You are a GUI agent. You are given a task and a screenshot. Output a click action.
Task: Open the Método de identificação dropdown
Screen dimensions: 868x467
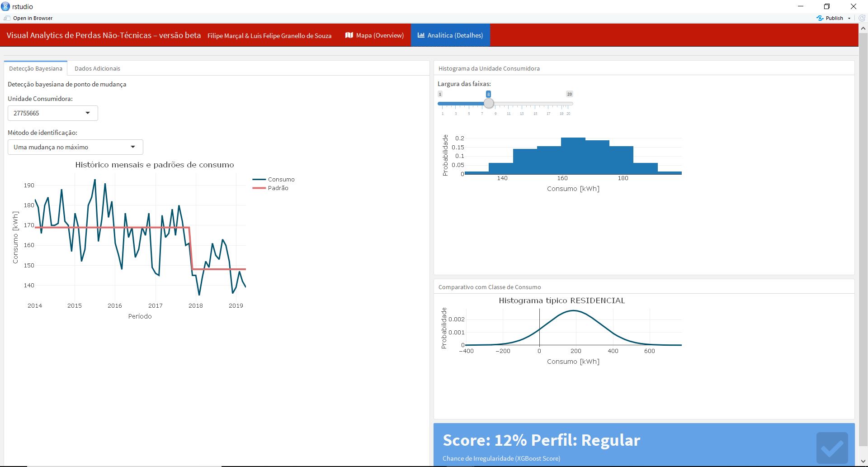coord(75,147)
